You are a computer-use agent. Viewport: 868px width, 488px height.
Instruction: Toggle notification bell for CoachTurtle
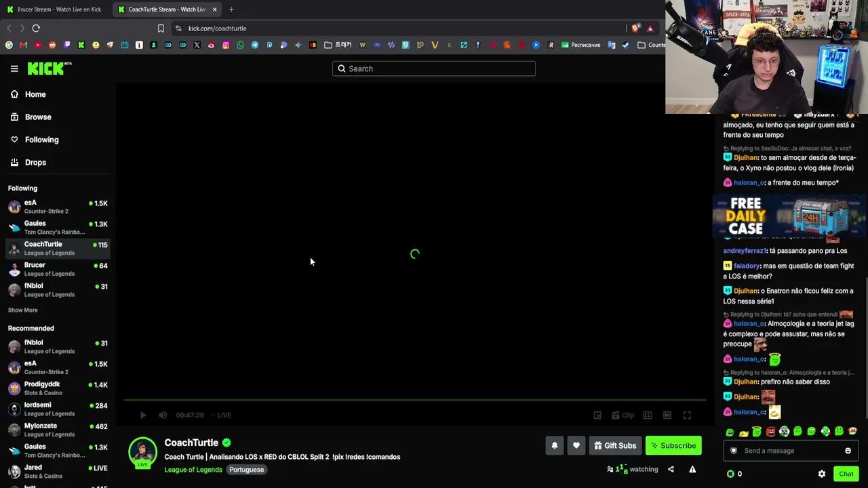tap(554, 445)
